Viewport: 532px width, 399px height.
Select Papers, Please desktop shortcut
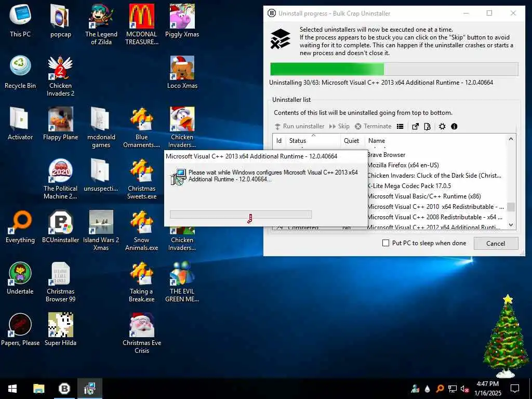pyautogui.click(x=20, y=329)
